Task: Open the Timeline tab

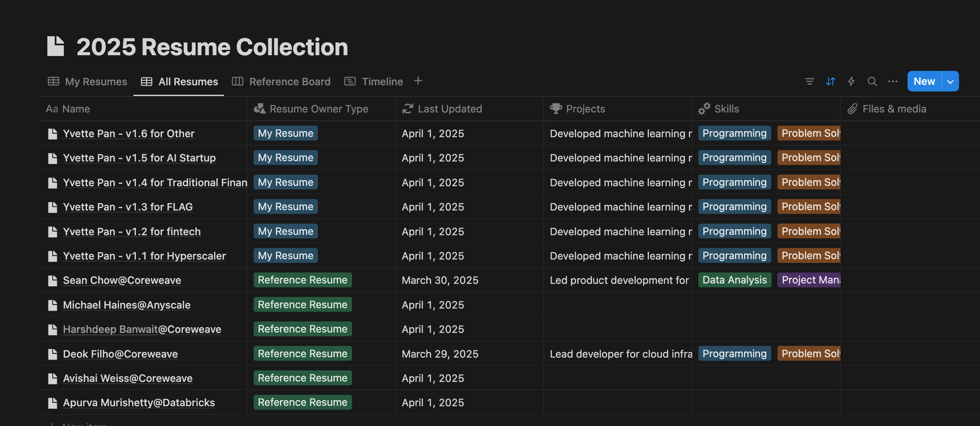Action: point(373,82)
